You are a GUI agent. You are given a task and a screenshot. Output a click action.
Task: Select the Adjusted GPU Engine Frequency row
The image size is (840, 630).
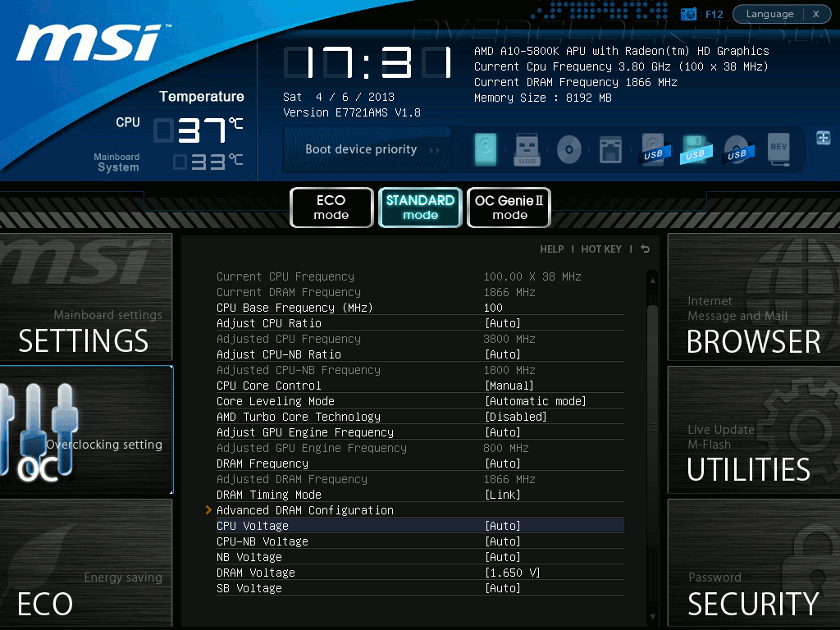[x=420, y=448]
